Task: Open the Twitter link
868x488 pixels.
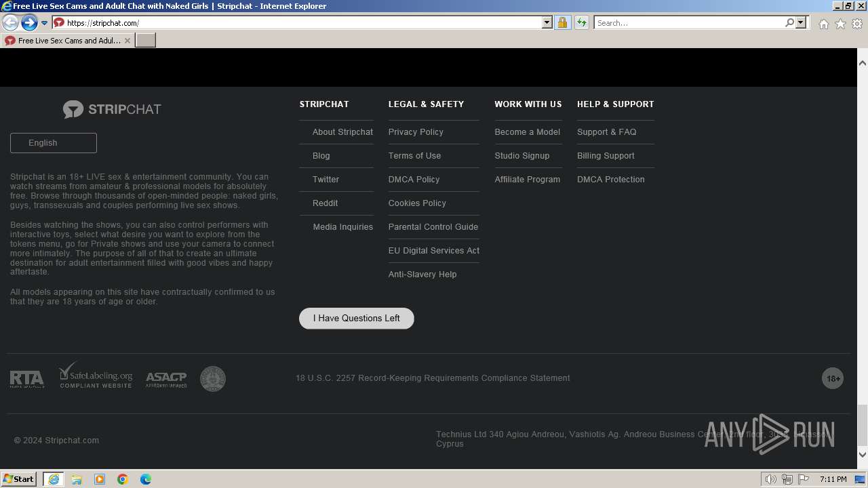Action: [x=325, y=180]
